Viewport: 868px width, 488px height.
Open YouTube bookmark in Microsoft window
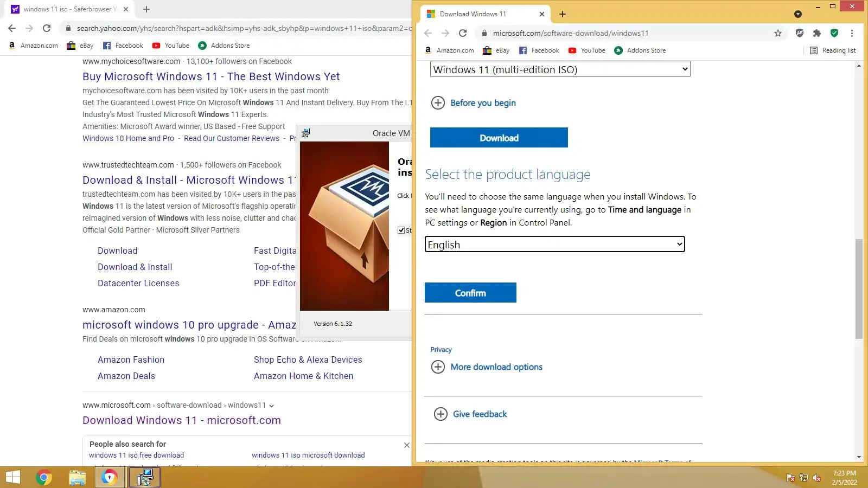coord(587,50)
